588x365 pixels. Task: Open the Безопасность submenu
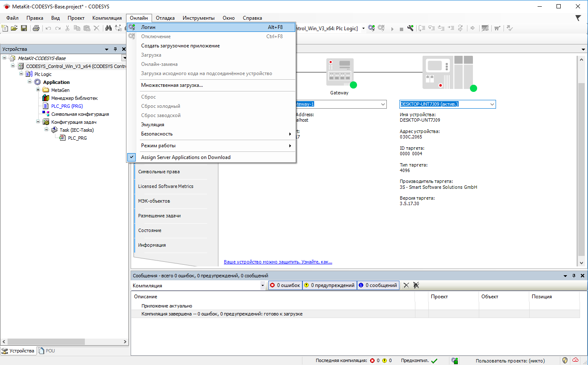click(x=212, y=134)
